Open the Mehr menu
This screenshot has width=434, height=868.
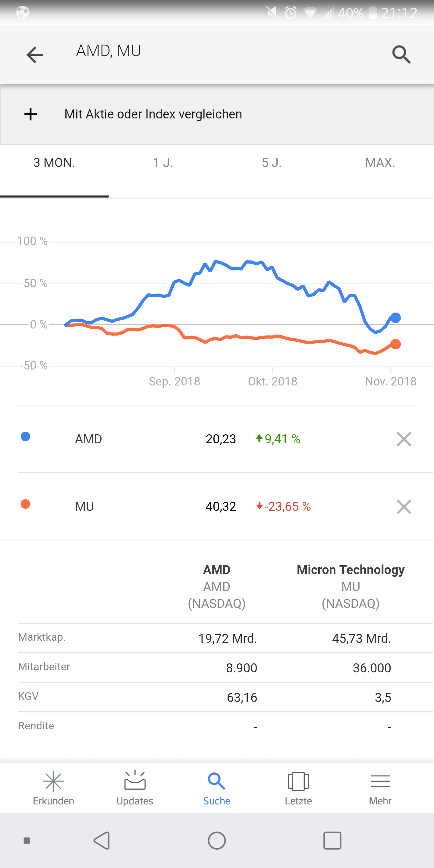pos(380,788)
